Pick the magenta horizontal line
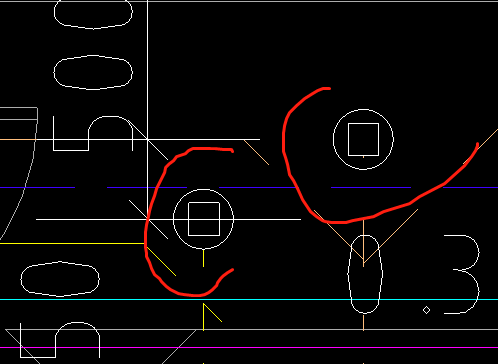 [x=249, y=347]
